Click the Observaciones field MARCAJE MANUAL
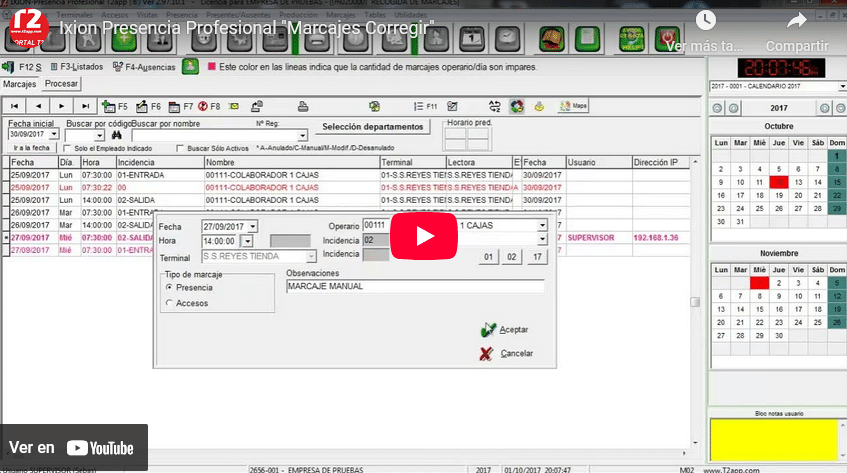 click(x=415, y=287)
